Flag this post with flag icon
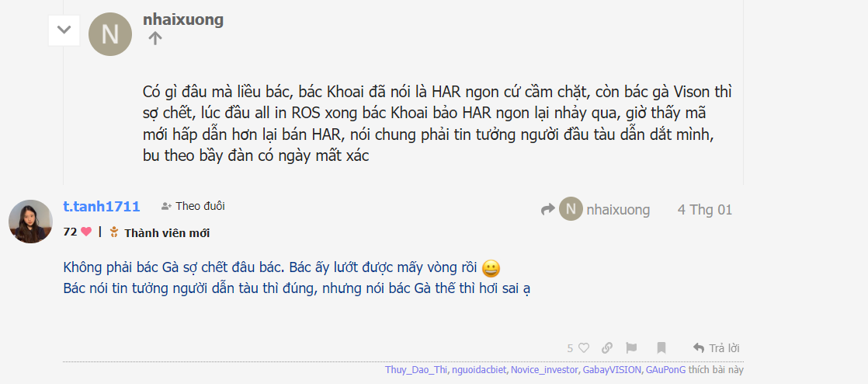This screenshot has width=868, height=384. point(631,348)
